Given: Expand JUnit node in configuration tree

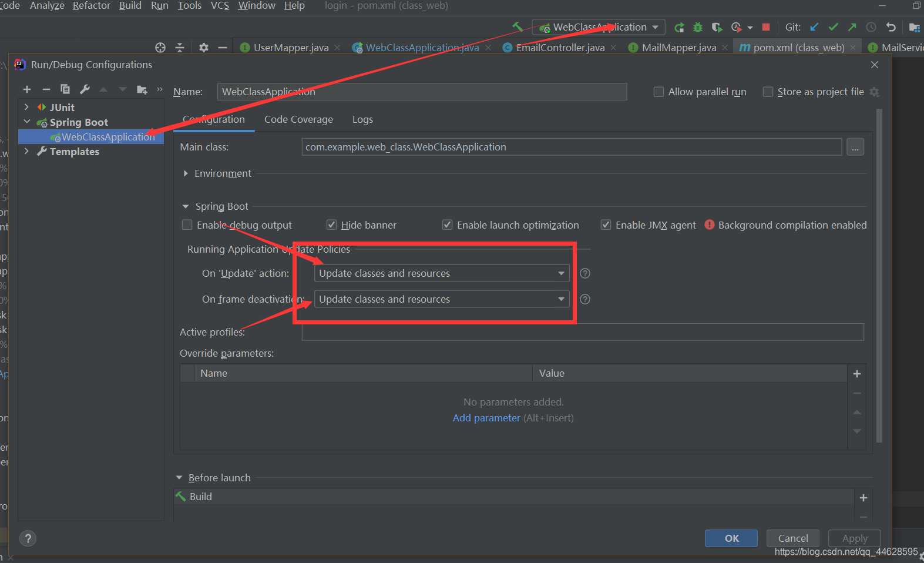Looking at the screenshot, I should (x=26, y=107).
